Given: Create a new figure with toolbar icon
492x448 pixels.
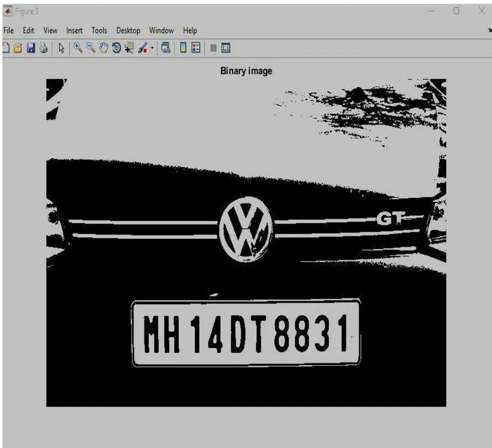Looking at the screenshot, I should (x=6, y=48).
